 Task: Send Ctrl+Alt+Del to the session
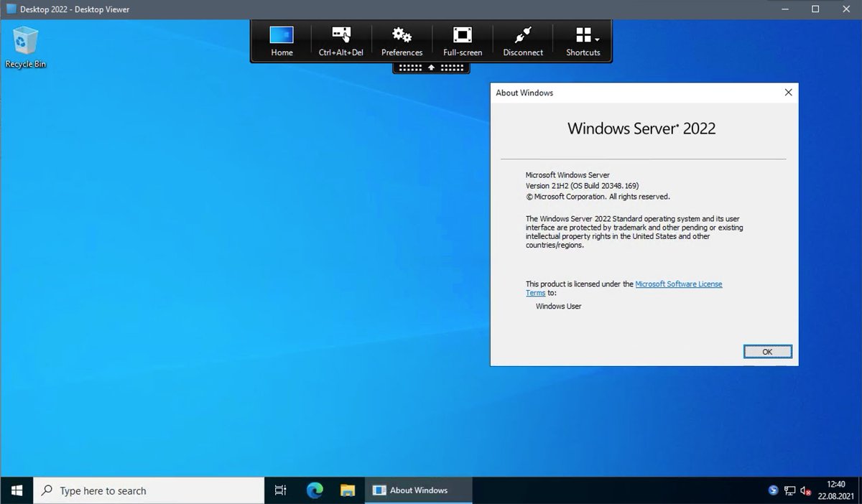(x=341, y=41)
